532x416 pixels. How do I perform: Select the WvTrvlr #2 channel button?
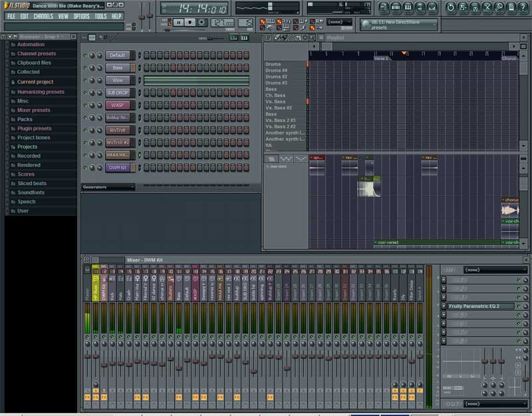(x=118, y=142)
